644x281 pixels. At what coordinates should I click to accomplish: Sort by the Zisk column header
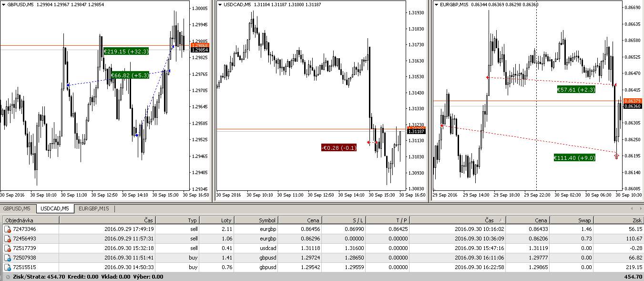click(x=619, y=220)
